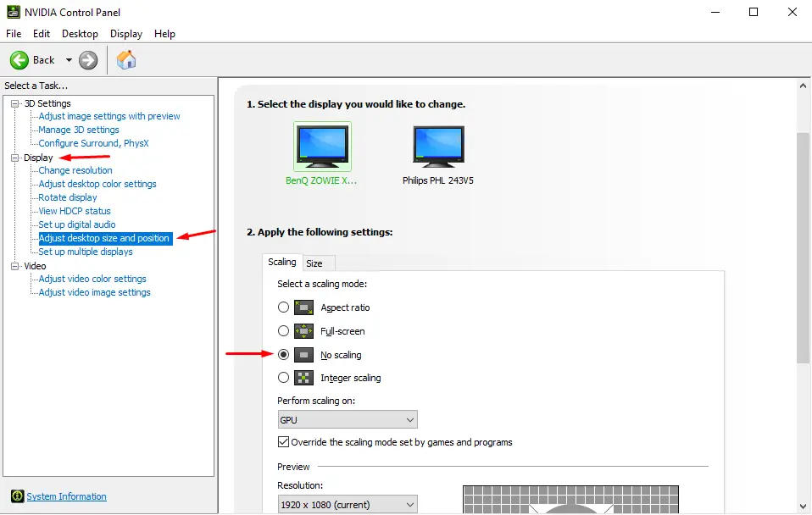Select Adjust desktop size and position
This screenshot has width=812, height=515.
(105, 238)
